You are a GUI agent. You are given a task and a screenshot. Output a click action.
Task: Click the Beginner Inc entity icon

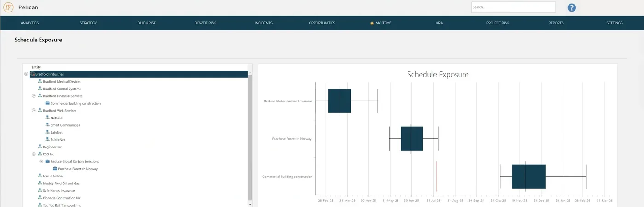pos(40,147)
